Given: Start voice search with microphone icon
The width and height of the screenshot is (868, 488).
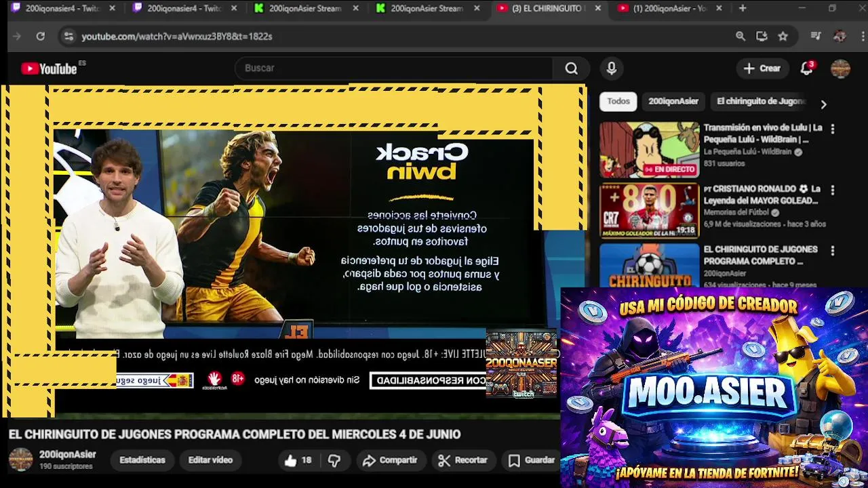Looking at the screenshot, I should [611, 68].
